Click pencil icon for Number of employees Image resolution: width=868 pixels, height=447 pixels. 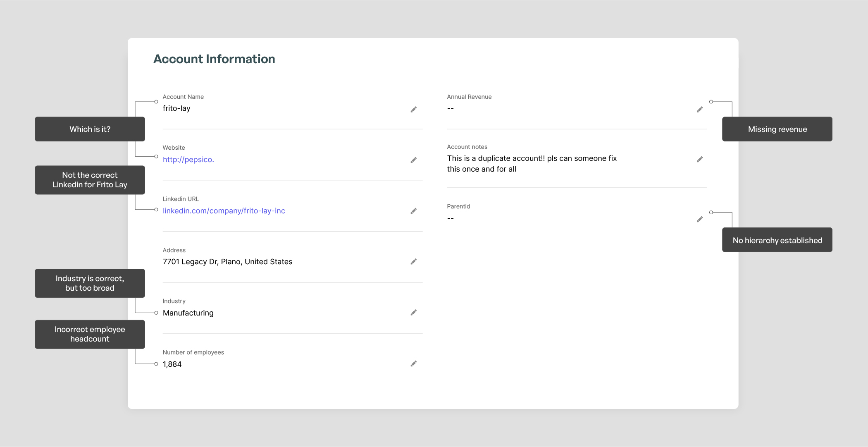click(413, 363)
